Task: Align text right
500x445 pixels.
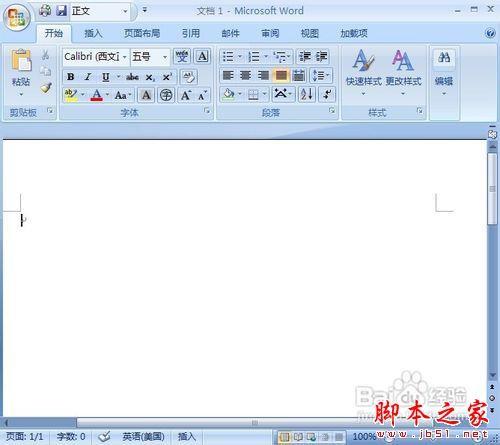Action: click(263, 75)
